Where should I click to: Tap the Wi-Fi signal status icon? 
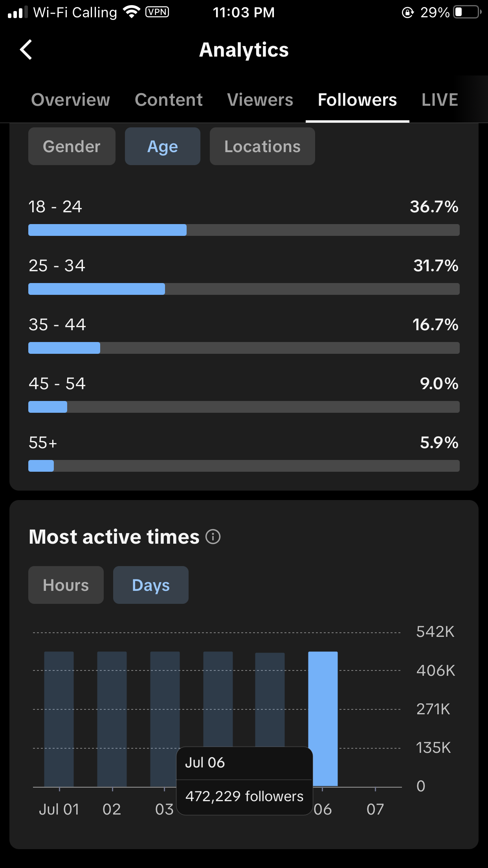132,12
